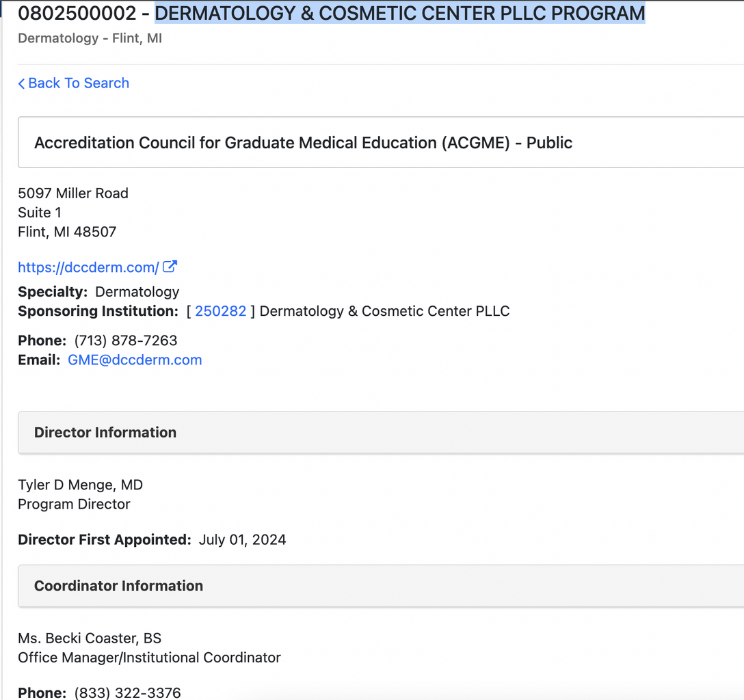Collapse the Director Information section header
Image resolution: width=744 pixels, height=700 pixels.
[105, 432]
